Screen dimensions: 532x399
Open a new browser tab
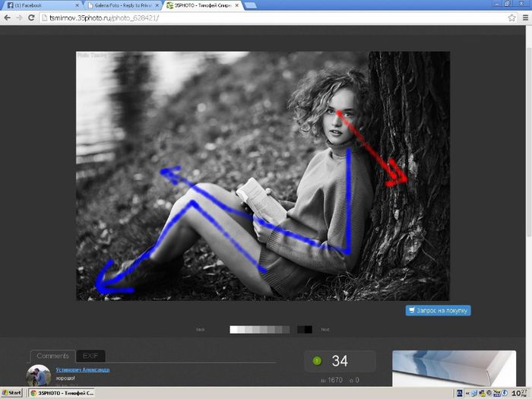coord(250,5)
